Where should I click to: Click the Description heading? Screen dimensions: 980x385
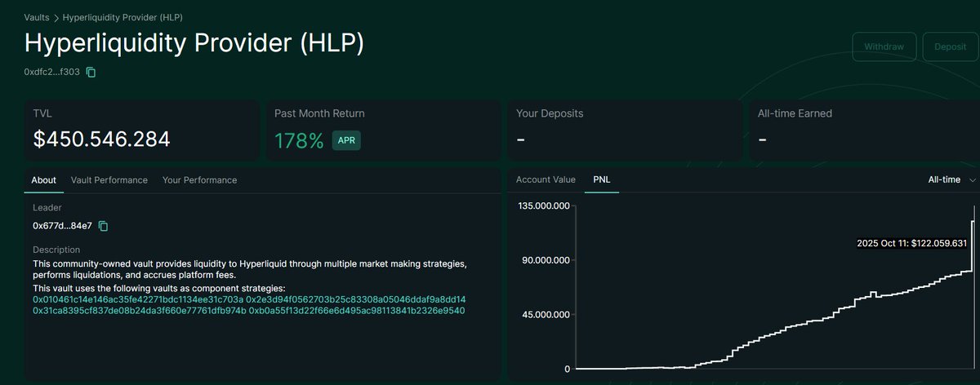tap(56, 250)
